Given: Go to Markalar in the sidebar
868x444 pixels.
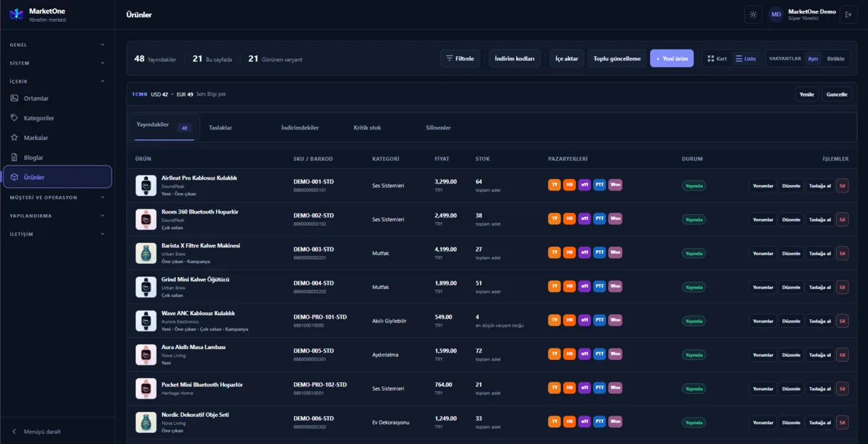Looking at the screenshot, I should pyautogui.click(x=57, y=138).
